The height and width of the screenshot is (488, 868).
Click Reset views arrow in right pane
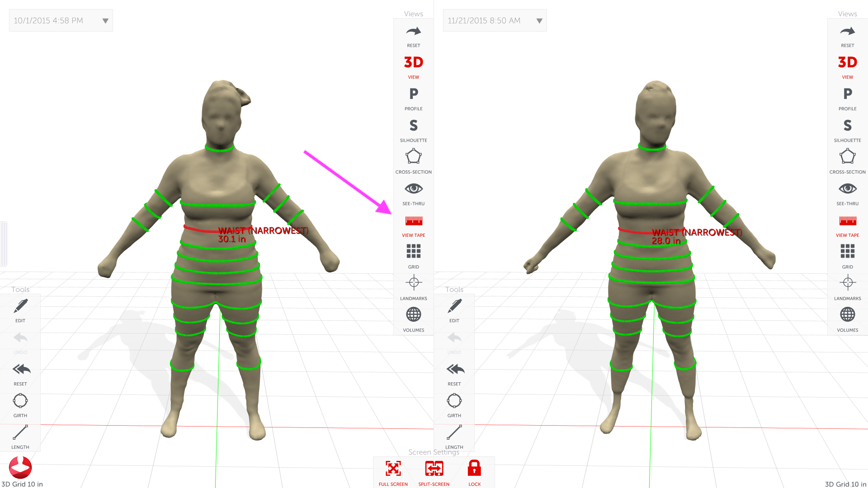coord(847,32)
